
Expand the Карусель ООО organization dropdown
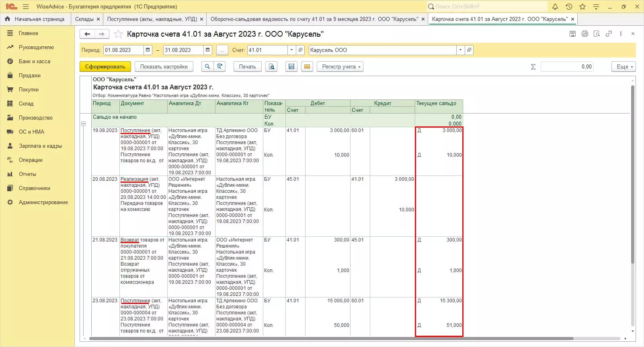(460, 50)
